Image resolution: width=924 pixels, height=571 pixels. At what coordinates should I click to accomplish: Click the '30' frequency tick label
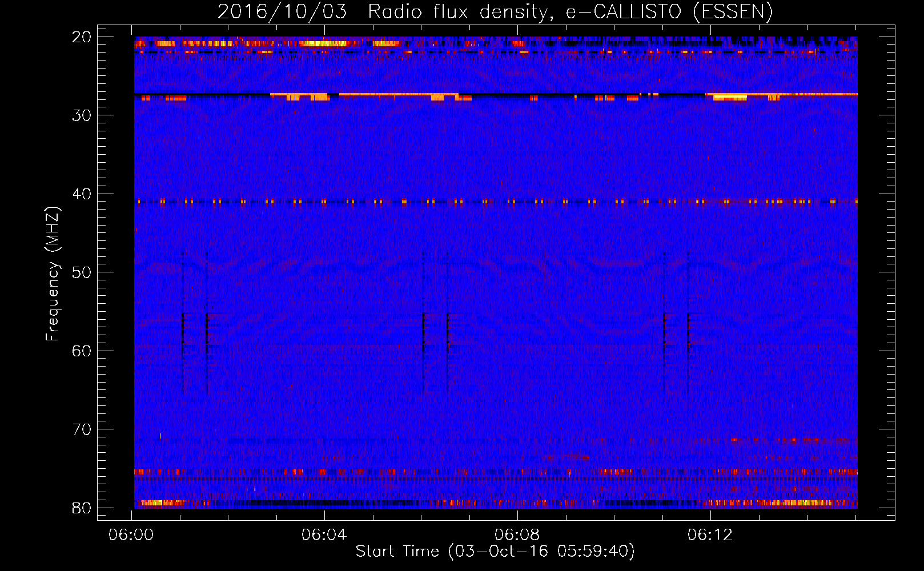82,115
